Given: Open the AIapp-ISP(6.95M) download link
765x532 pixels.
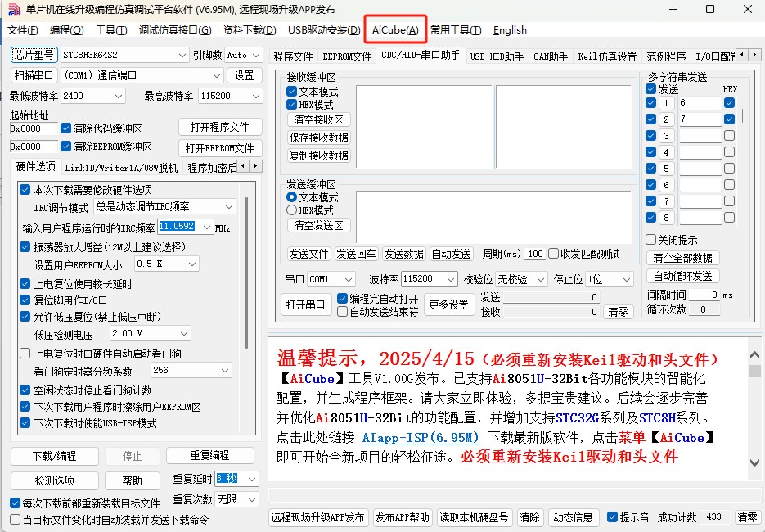Looking at the screenshot, I should pos(421,437).
